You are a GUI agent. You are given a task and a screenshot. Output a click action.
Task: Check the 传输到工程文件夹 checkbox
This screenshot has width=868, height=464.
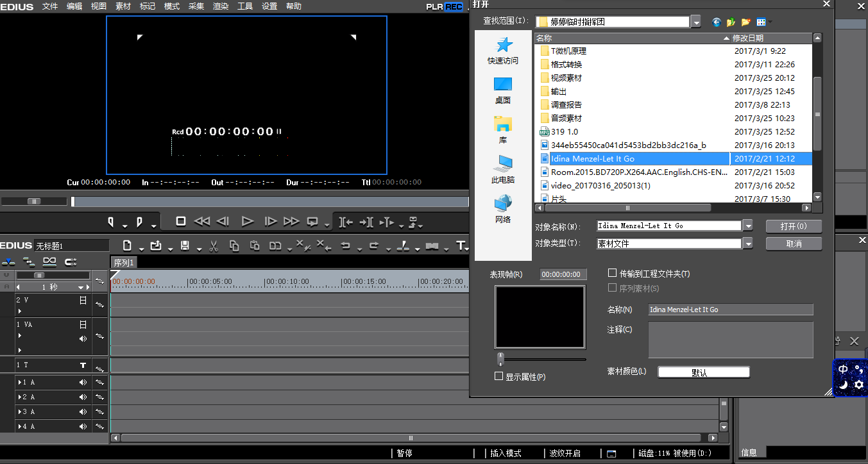coord(612,274)
